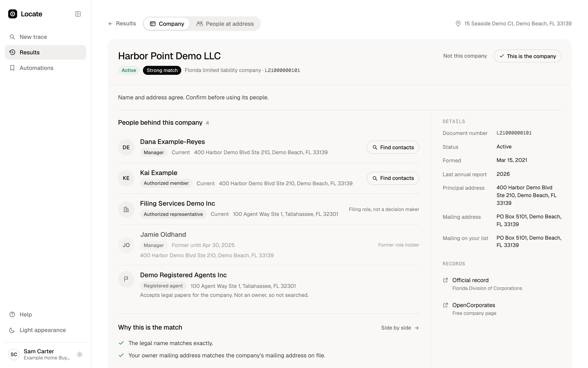Open account settings gear beside Sam Carter

pos(79,354)
